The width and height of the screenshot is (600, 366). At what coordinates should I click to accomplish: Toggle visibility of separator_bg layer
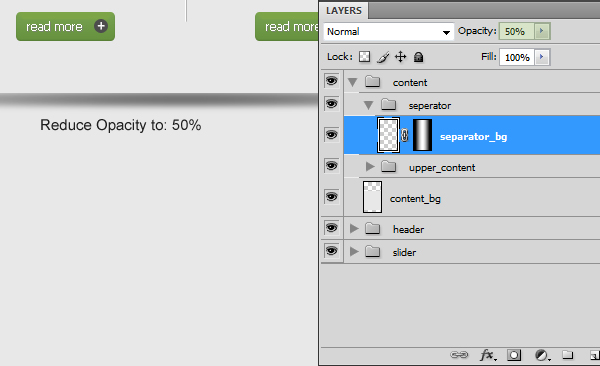coord(331,135)
